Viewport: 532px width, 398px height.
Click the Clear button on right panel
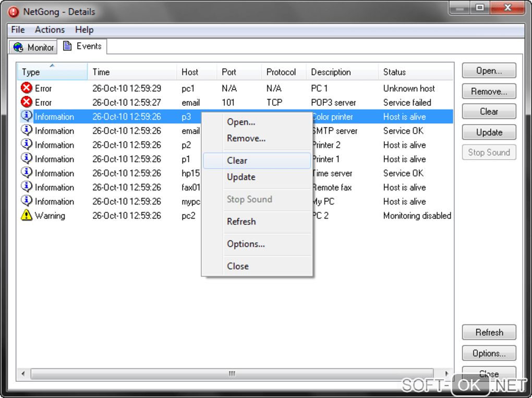[x=489, y=111]
